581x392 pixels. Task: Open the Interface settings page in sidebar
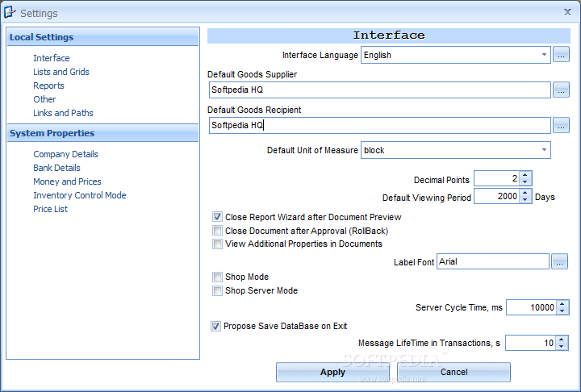52,58
